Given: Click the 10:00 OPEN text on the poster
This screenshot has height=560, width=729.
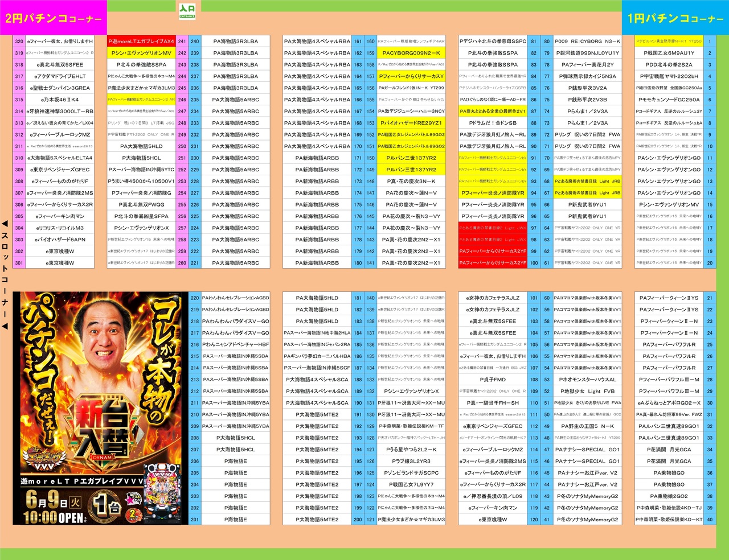Looking at the screenshot, I should 55,517.
